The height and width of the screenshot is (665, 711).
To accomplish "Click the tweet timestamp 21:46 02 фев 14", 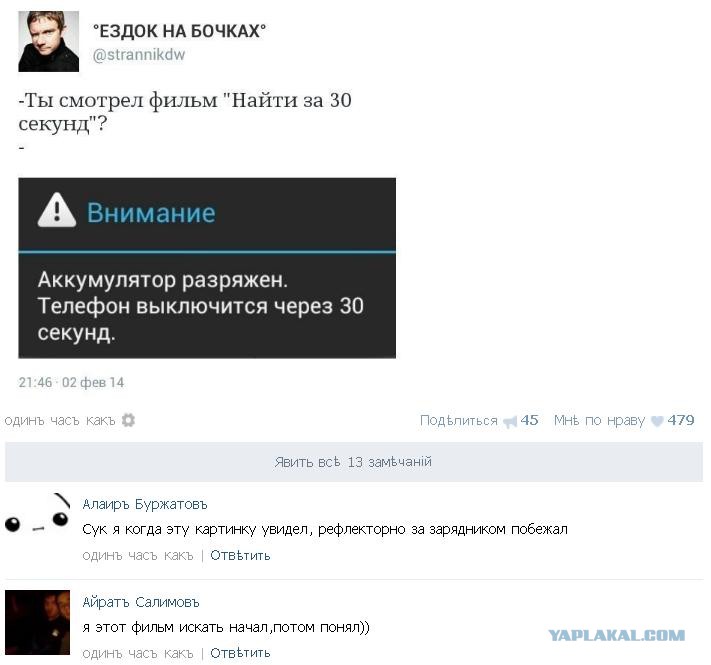I will [x=71, y=383].
